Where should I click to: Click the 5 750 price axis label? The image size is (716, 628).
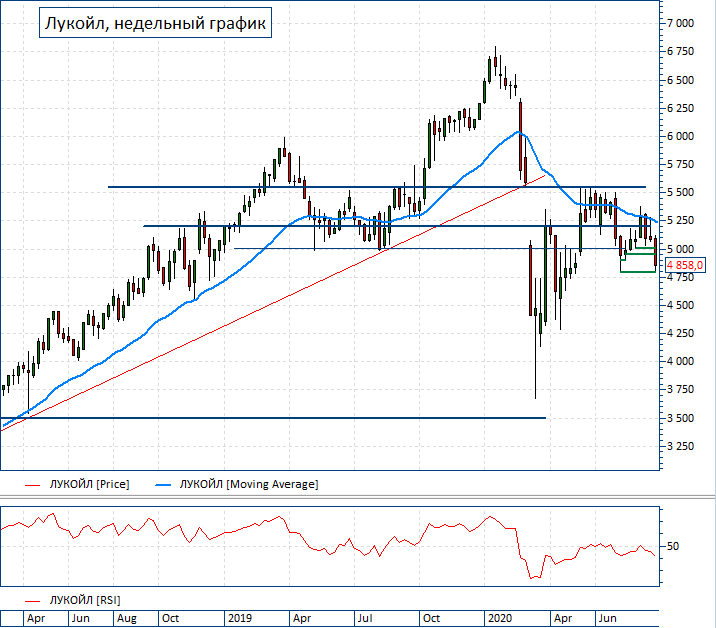680,164
